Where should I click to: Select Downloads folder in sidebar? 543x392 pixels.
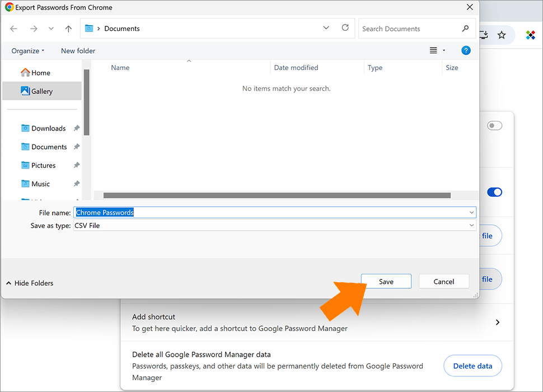tap(48, 128)
